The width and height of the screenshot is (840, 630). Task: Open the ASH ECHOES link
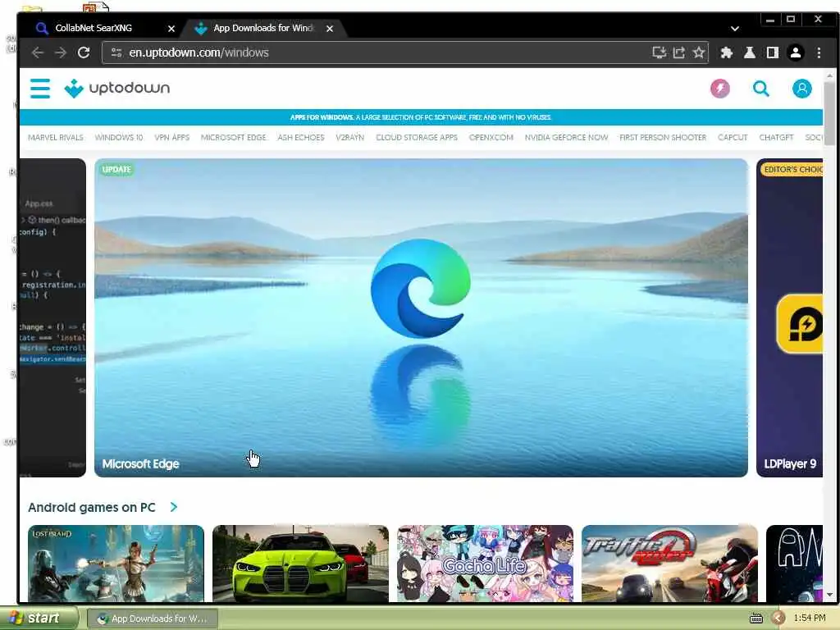pos(301,138)
